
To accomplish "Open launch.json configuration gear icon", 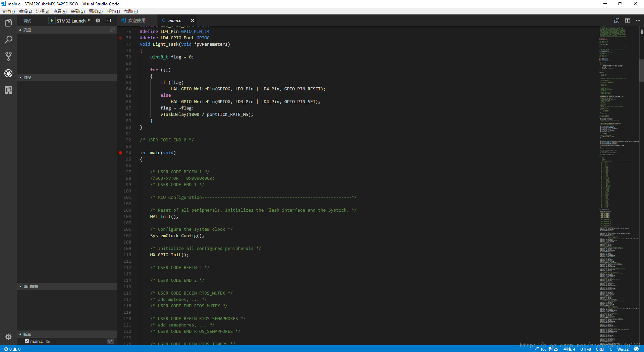I will point(98,21).
